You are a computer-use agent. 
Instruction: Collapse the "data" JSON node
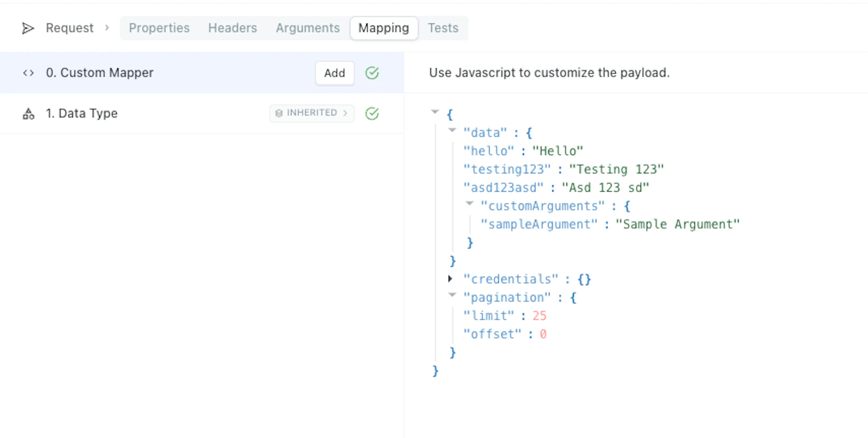[x=452, y=130]
